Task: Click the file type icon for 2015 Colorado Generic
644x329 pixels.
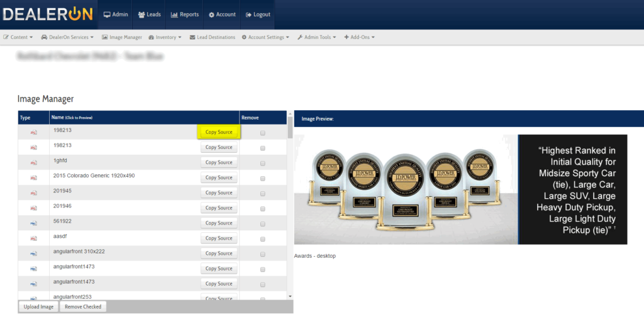Action: pos(34,178)
